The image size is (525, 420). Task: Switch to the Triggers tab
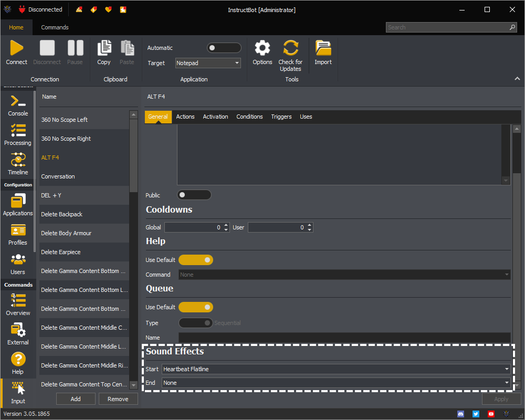point(281,117)
